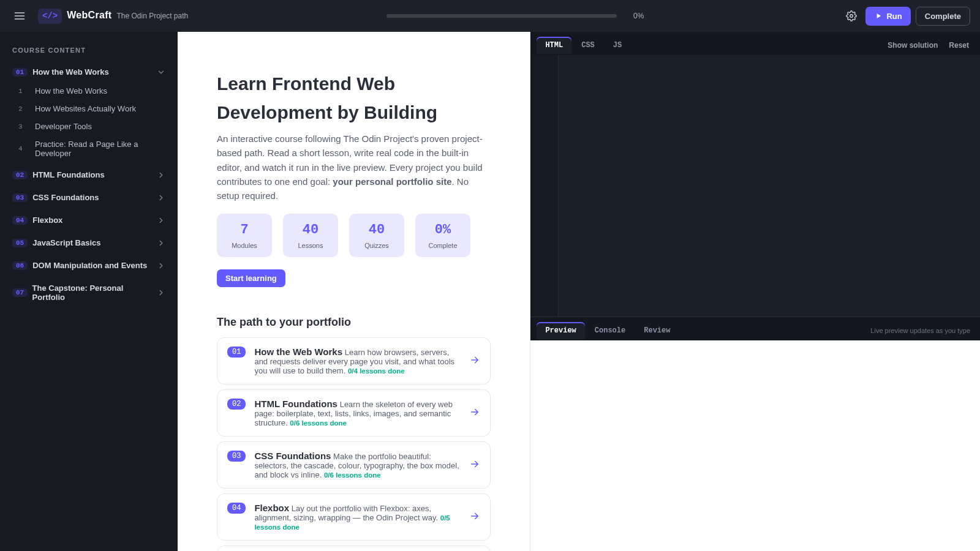Click the 04 badge on Flexbox card
980x551 pixels.
pos(236,508)
